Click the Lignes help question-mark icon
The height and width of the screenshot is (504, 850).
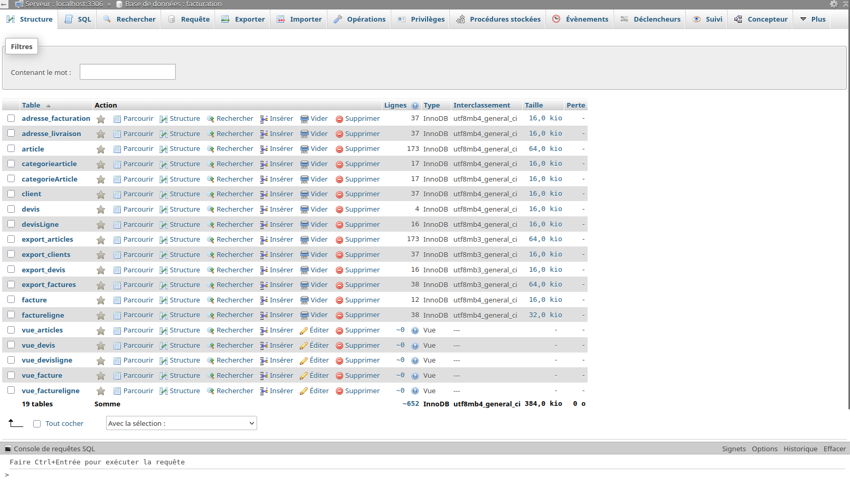coord(415,106)
